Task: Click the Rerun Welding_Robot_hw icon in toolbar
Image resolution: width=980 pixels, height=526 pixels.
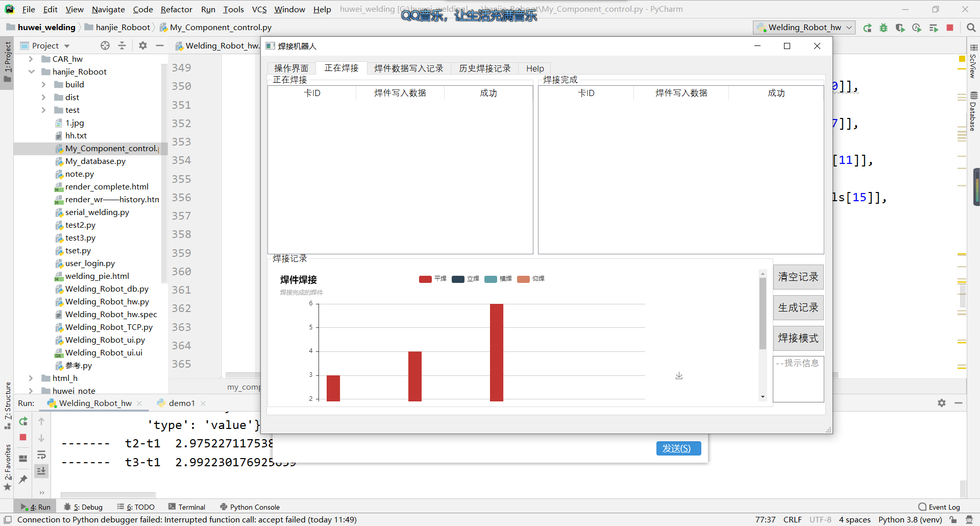Action: tap(868, 28)
